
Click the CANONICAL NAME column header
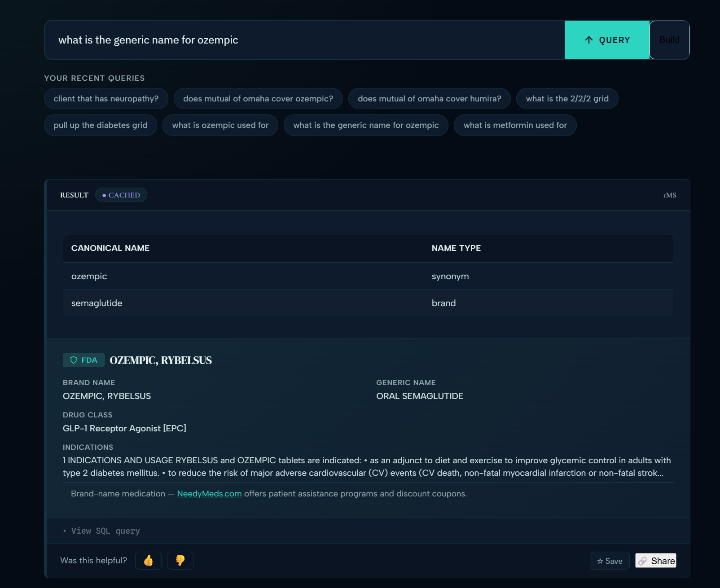click(110, 248)
